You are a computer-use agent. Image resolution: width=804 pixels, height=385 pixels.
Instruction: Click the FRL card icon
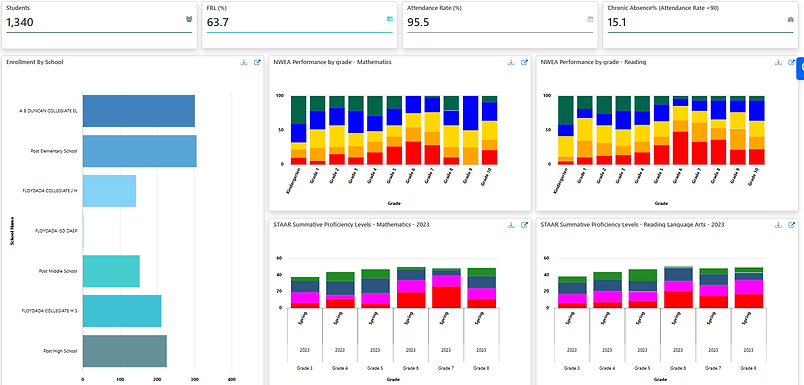(x=390, y=19)
